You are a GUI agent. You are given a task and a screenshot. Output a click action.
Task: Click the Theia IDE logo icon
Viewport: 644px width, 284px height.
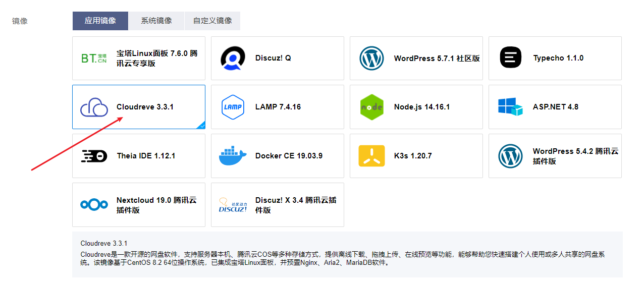(x=94, y=156)
